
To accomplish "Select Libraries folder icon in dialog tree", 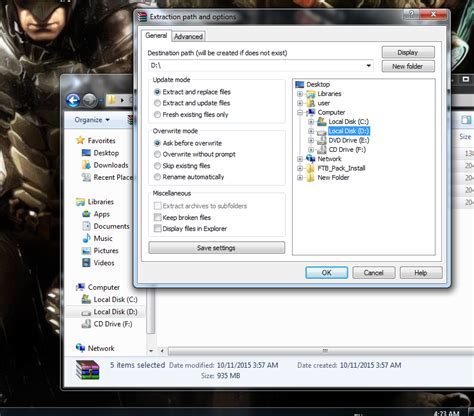I will click(x=311, y=94).
